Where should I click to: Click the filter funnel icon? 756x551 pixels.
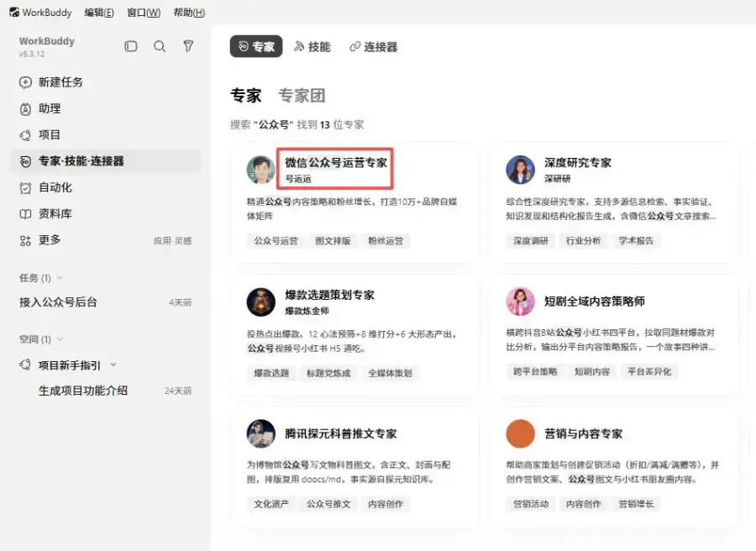[188, 46]
